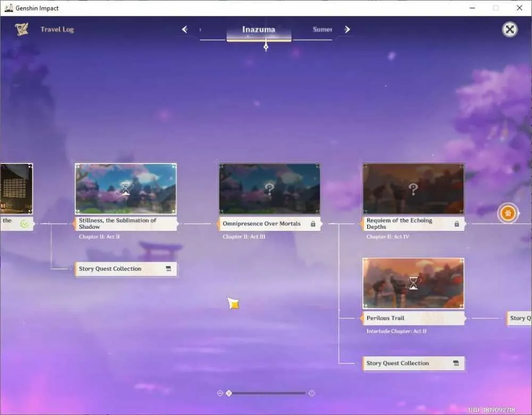Screen dimensions: 532x415
Task: Click the Chapter II: Act II subtitle
Action: (x=99, y=237)
